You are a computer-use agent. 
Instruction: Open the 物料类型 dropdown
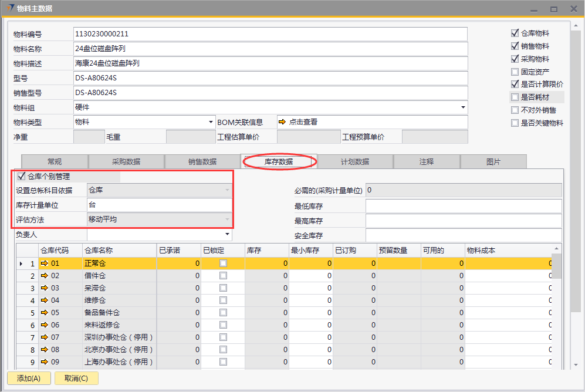[x=211, y=122]
